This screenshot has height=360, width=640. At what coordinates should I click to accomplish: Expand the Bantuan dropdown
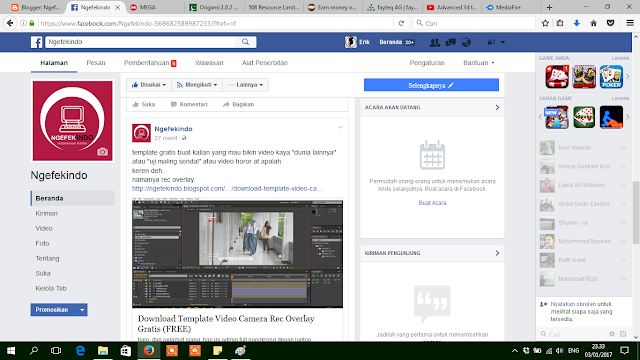point(478,63)
